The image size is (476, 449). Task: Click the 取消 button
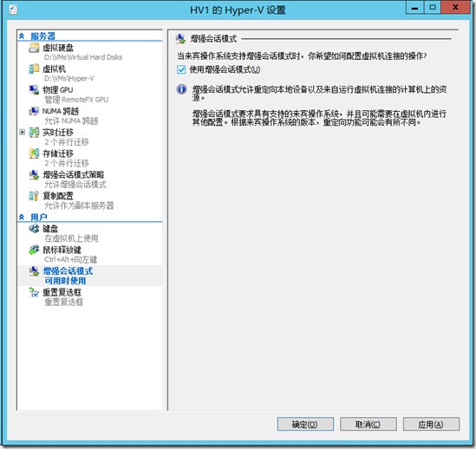[x=368, y=424]
